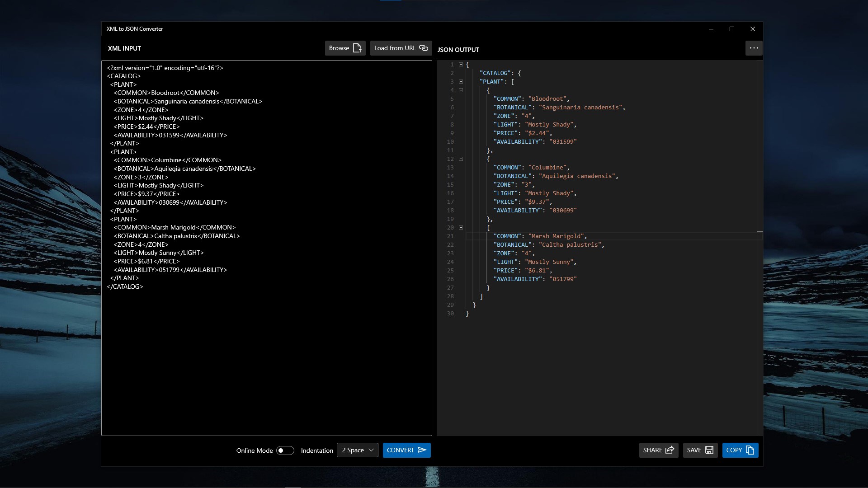Collapse the Bloodroot object at line 4
The width and height of the screenshot is (868, 488).
click(461, 90)
